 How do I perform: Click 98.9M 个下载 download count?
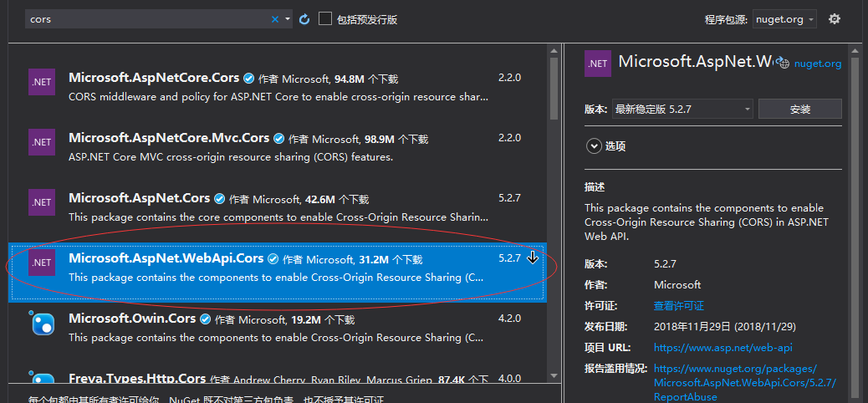pyautogui.click(x=396, y=139)
